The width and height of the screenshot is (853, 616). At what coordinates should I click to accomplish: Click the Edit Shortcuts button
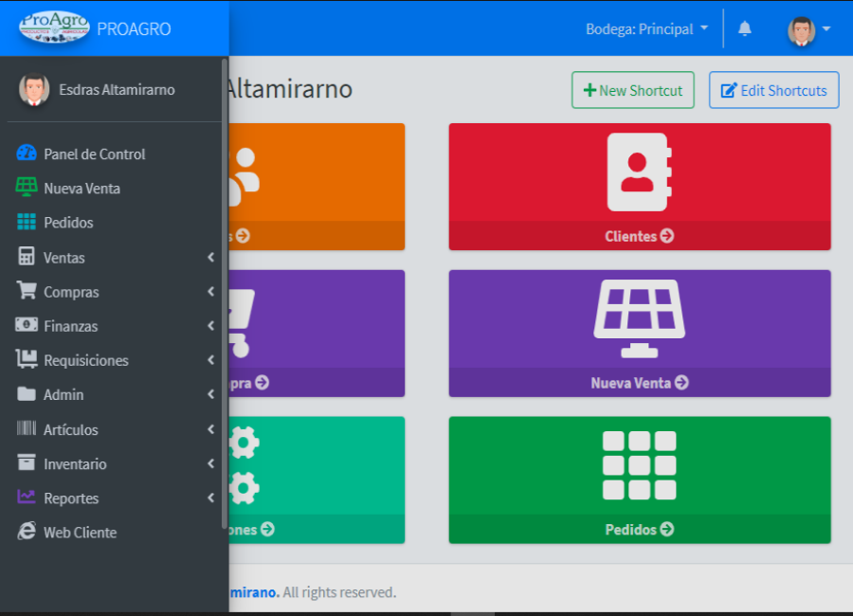773,91
